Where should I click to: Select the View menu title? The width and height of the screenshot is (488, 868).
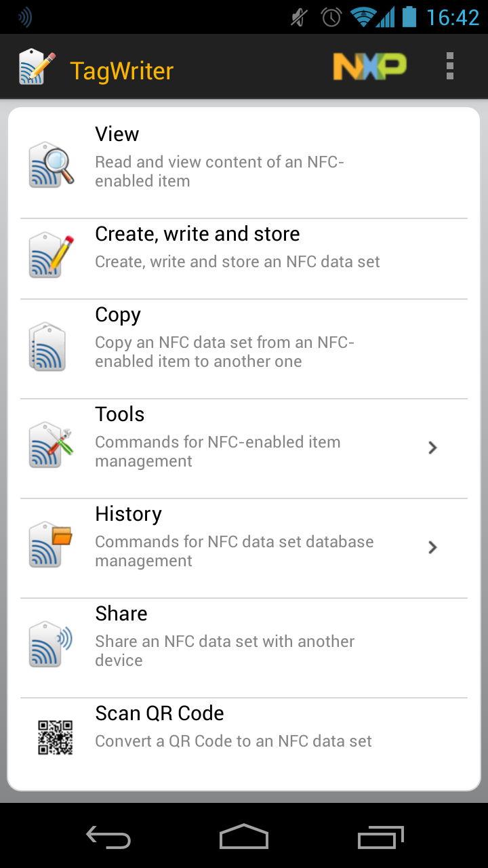(x=117, y=134)
